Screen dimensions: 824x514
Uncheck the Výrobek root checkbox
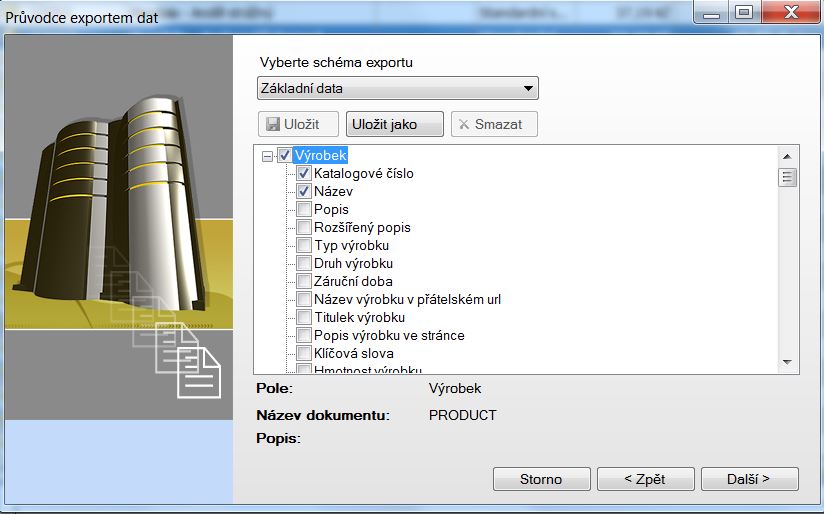285,156
